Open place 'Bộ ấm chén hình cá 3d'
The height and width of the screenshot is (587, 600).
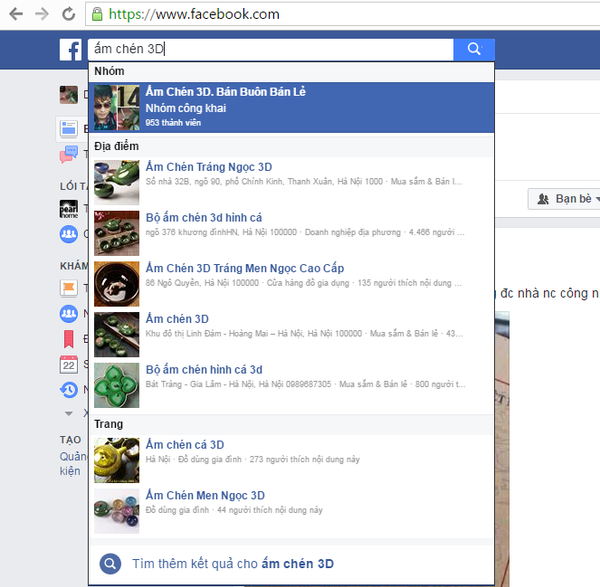coord(291,385)
